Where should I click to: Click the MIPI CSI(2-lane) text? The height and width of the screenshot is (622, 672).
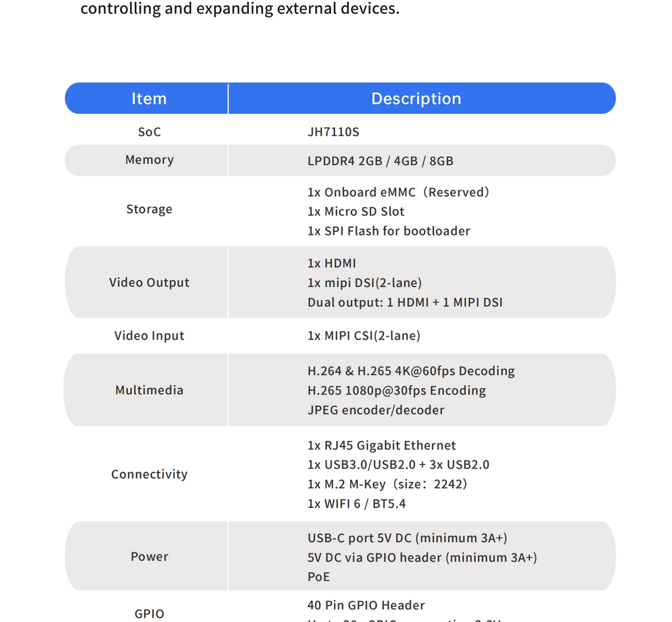tap(364, 335)
